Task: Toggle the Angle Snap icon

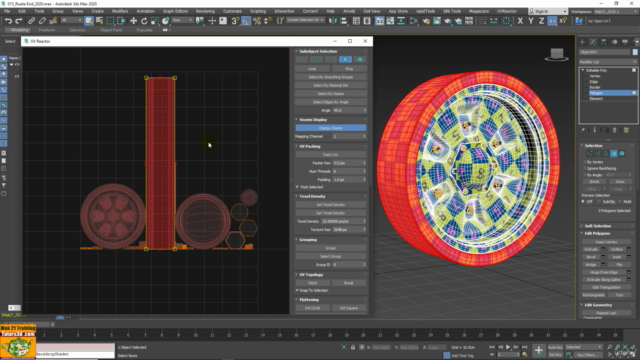Action: [246, 21]
